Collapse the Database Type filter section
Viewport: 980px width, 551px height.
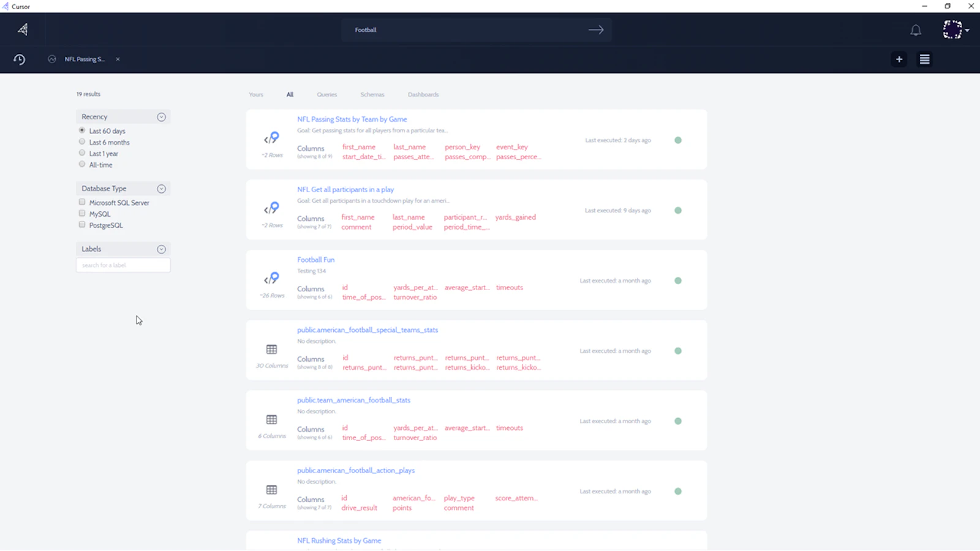(x=161, y=189)
